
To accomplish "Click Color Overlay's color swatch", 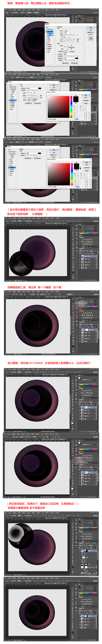I will point(39,153).
